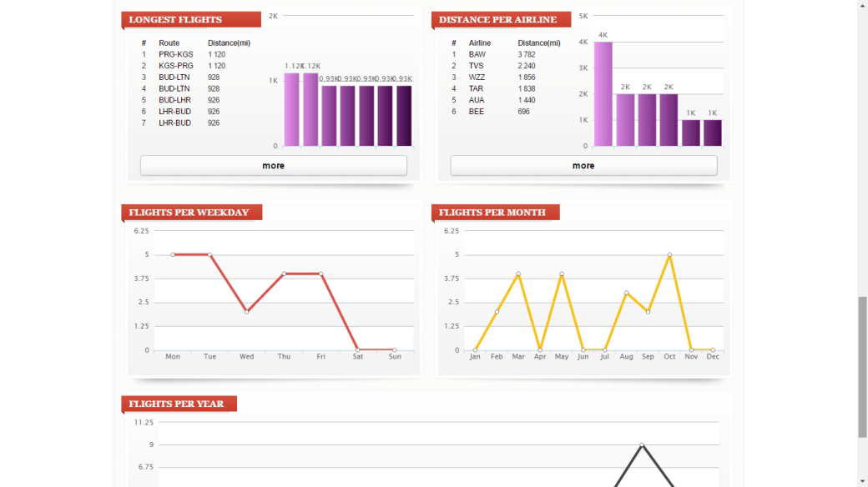Click the August data point on month chart

626,293
